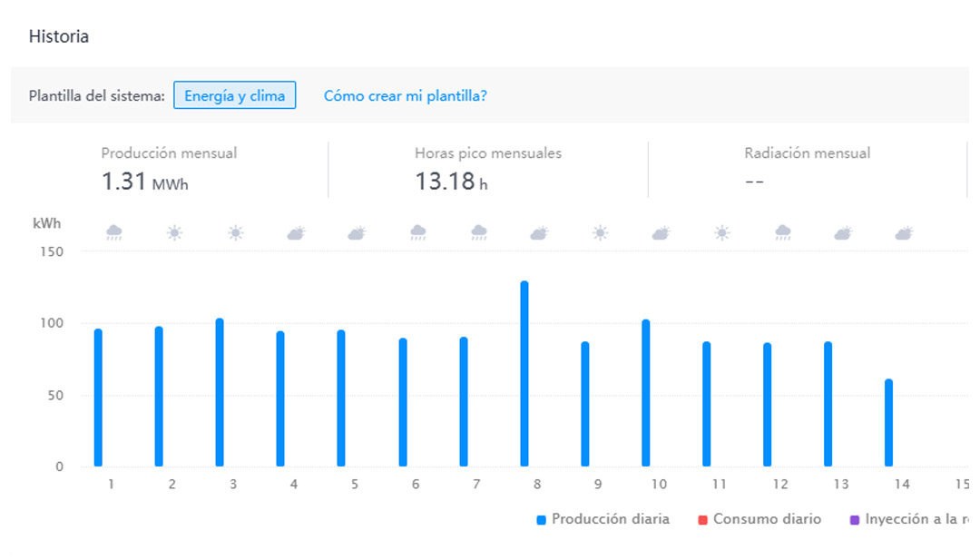Select the Energía y clima template button
This screenshot has width=980, height=560.
[234, 95]
